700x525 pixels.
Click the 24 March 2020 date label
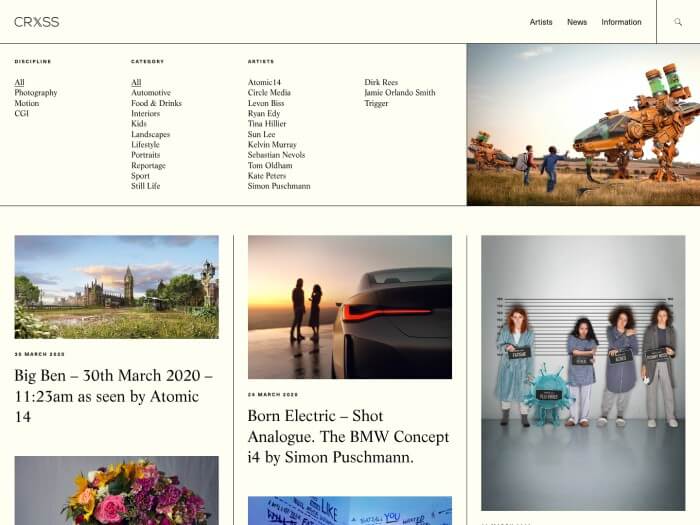[273, 395]
